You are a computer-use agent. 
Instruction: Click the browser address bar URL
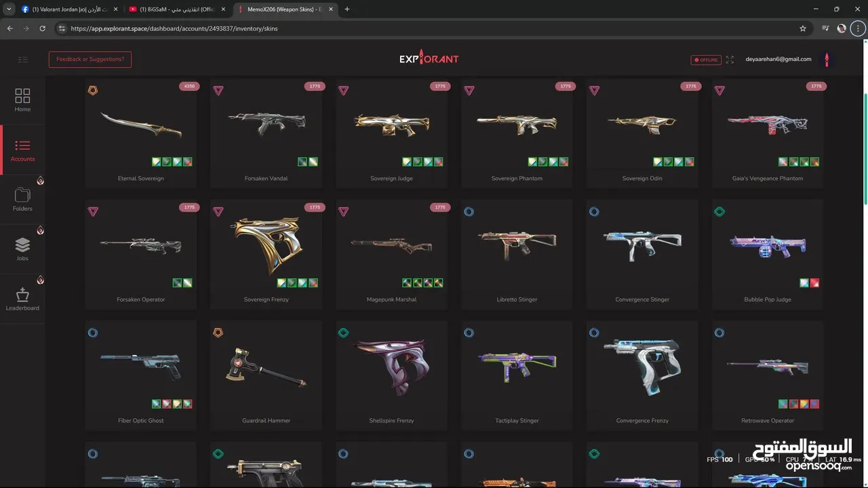pyautogui.click(x=174, y=28)
